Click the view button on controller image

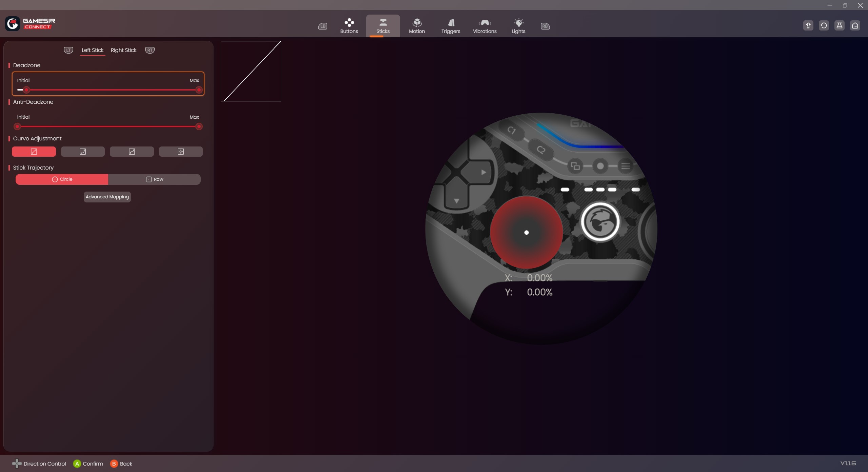pos(575,166)
